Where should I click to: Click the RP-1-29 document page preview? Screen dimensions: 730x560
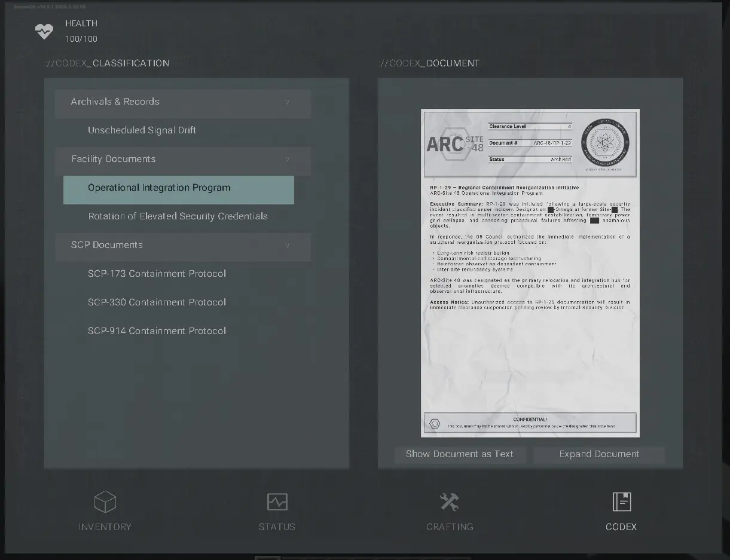[x=530, y=273]
